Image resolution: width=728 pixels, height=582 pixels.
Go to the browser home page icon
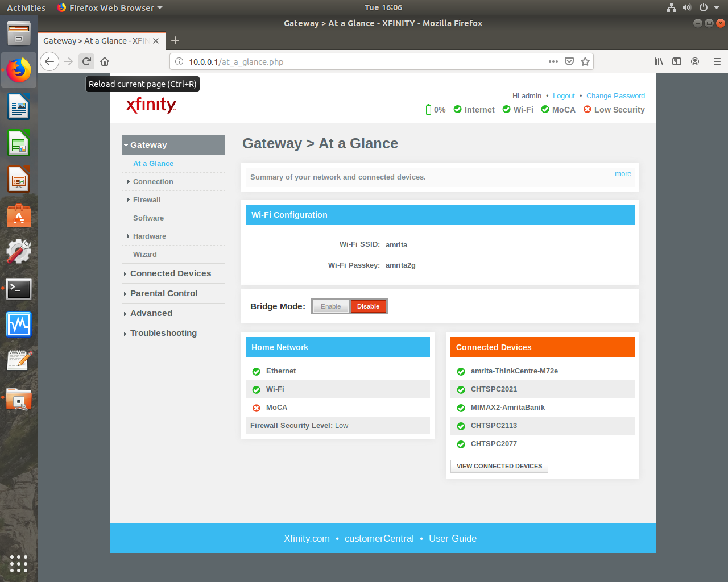tap(105, 61)
